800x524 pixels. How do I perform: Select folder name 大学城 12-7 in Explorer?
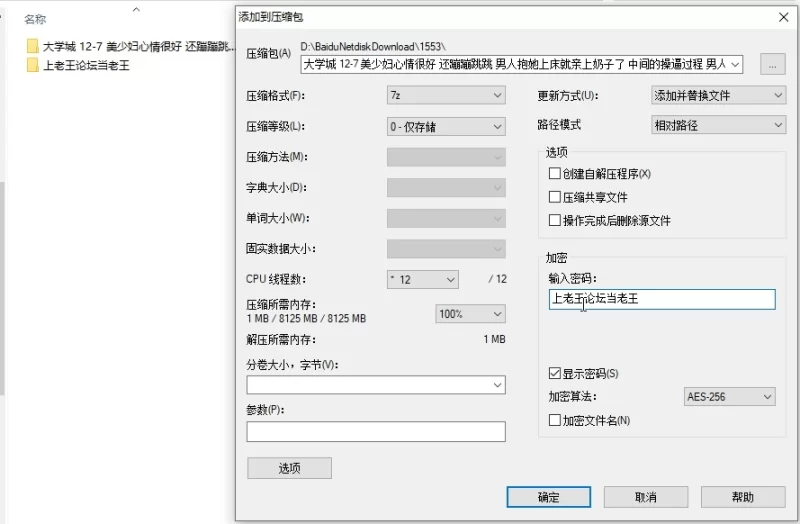(138, 46)
